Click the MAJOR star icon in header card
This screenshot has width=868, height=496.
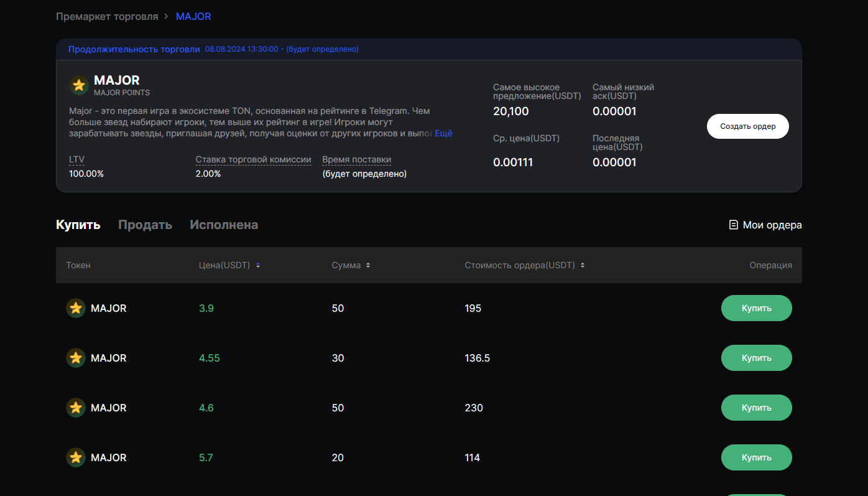pos(79,85)
